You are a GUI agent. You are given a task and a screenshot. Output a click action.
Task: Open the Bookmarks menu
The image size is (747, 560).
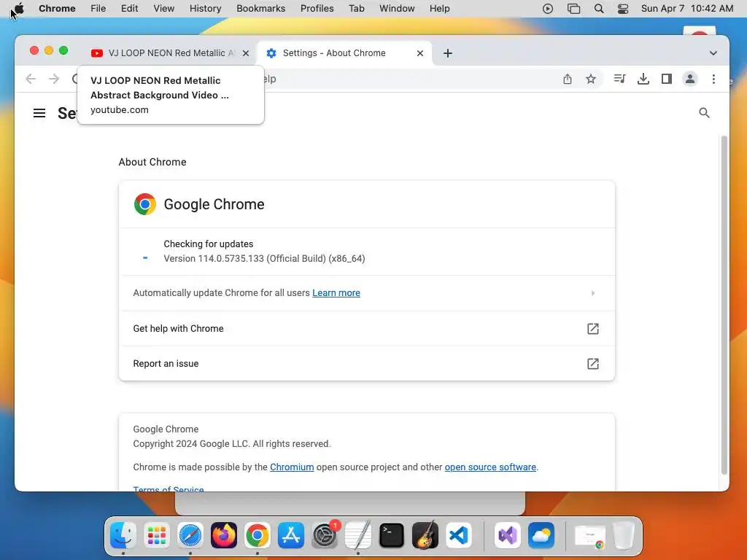click(260, 9)
